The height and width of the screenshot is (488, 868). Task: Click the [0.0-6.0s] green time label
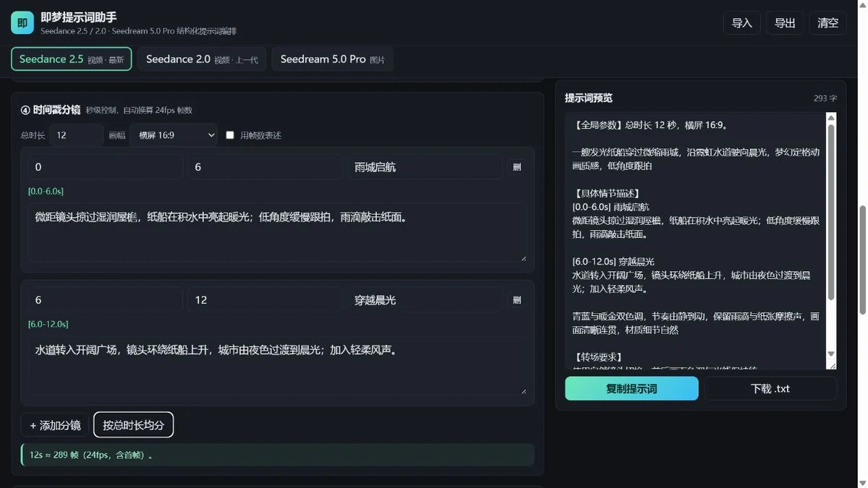pyautogui.click(x=46, y=192)
